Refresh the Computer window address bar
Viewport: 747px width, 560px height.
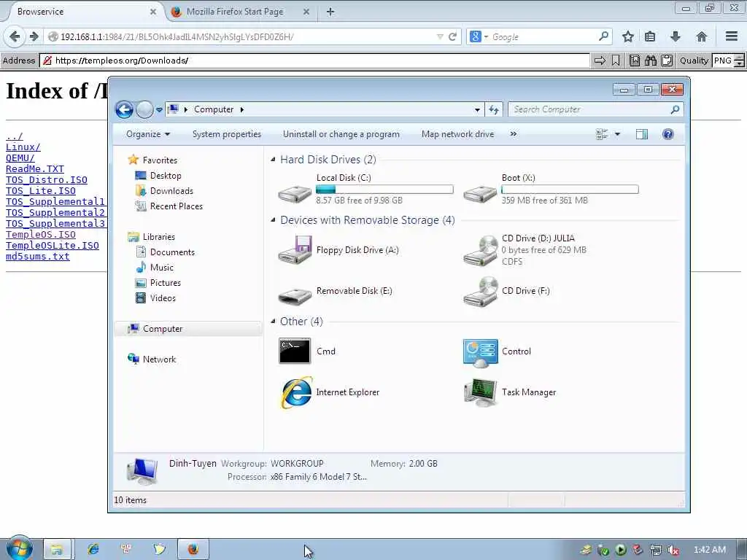pyautogui.click(x=494, y=109)
